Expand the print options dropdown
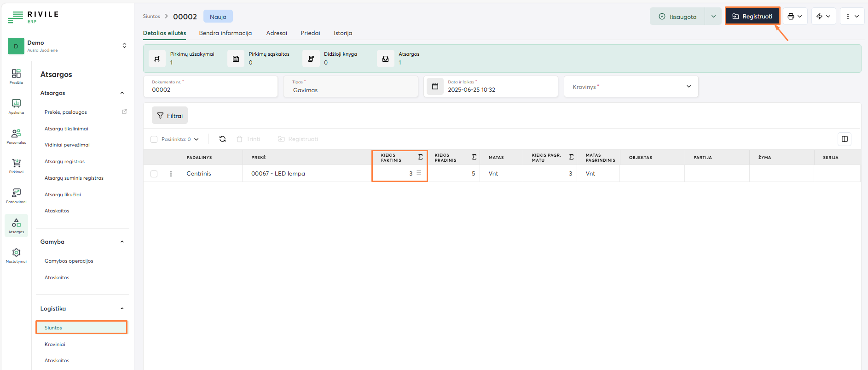This screenshot has width=868, height=370. [x=795, y=17]
